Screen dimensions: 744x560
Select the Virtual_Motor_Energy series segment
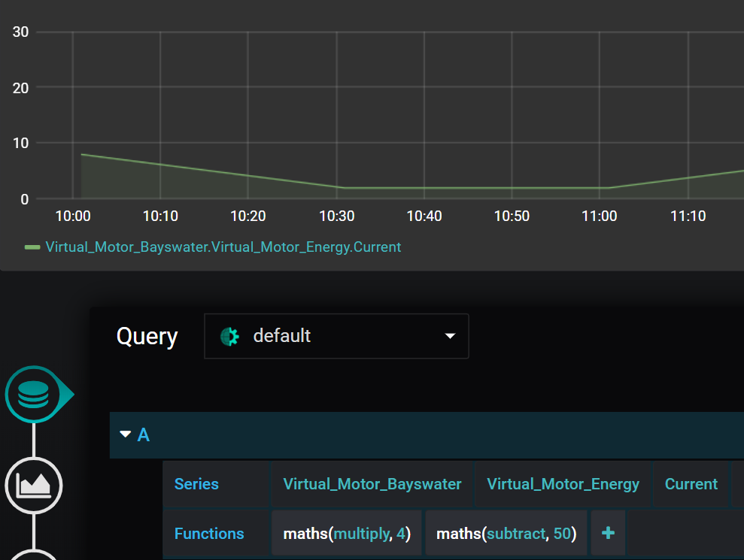pos(563,484)
